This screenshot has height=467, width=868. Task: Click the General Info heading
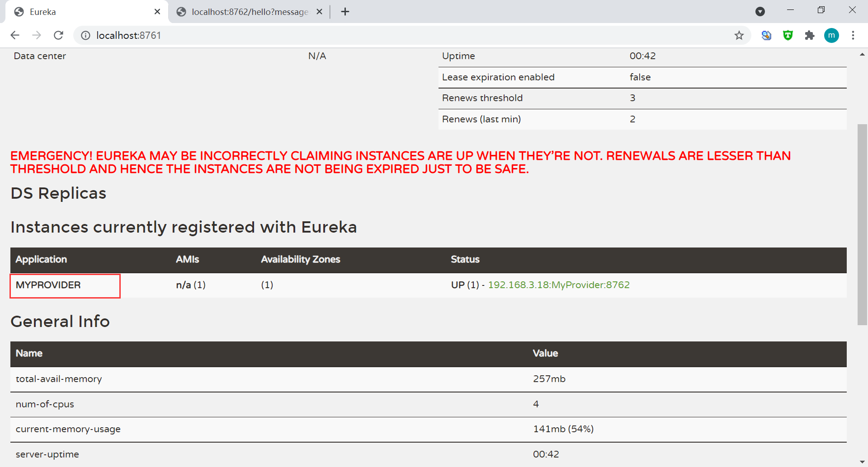[x=60, y=322]
